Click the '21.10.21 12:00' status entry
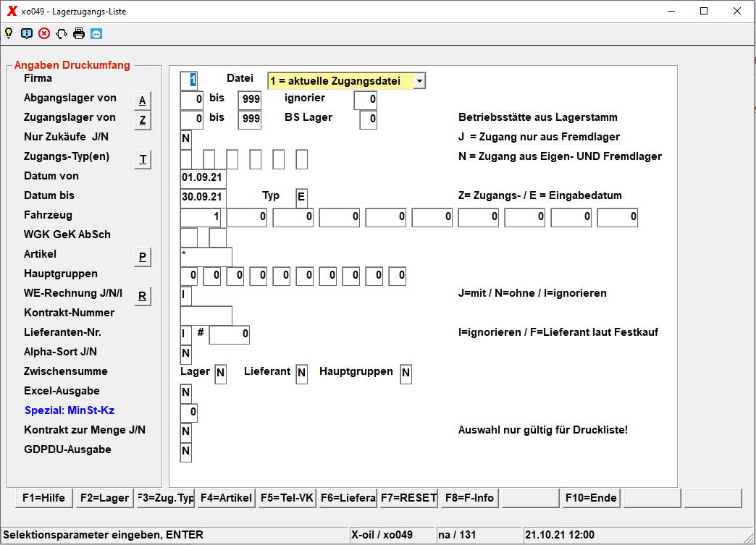Screen dimensions: 756x545 [x=560, y=535]
